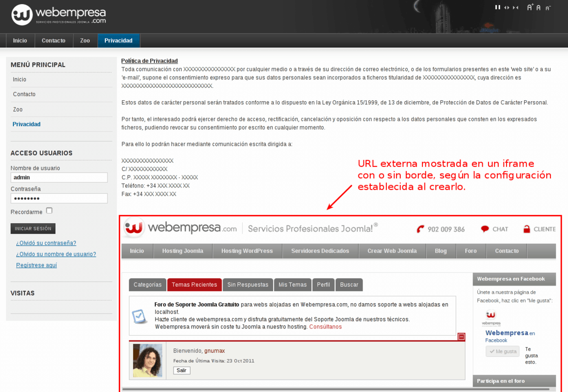The height and width of the screenshot is (392, 568).
Task: Open Contacto in the top navigation bar
Action: (x=54, y=41)
